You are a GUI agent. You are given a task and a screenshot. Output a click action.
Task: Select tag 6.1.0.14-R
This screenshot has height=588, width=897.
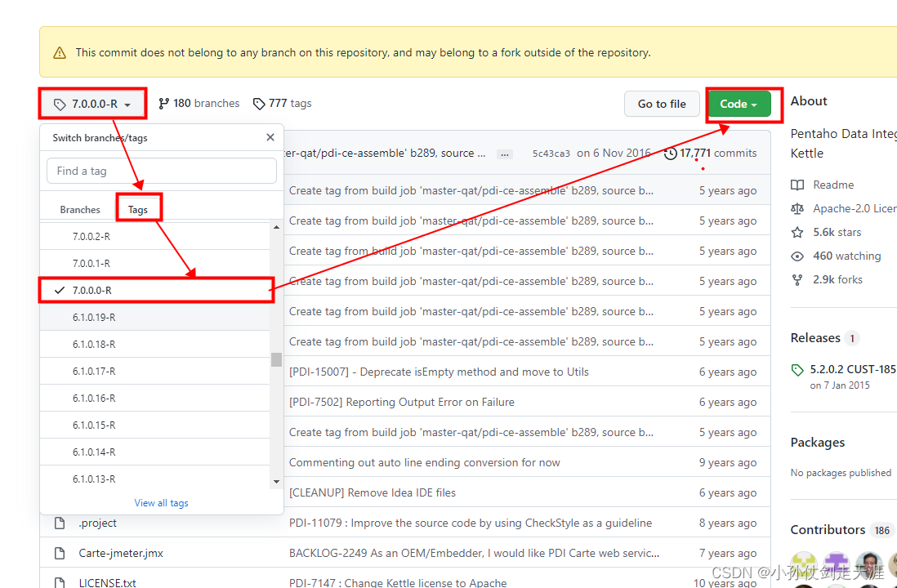pos(154,452)
